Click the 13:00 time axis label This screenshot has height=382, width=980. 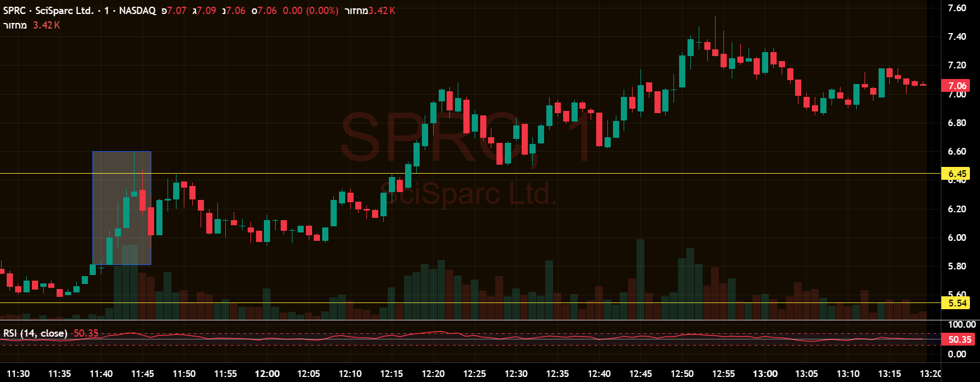pos(765,374)
